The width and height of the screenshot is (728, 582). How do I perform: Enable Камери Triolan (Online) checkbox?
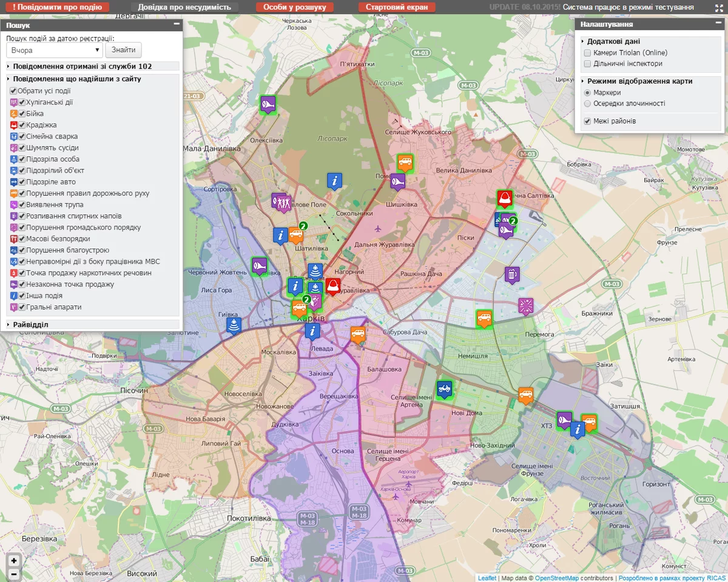click(587, 53)
